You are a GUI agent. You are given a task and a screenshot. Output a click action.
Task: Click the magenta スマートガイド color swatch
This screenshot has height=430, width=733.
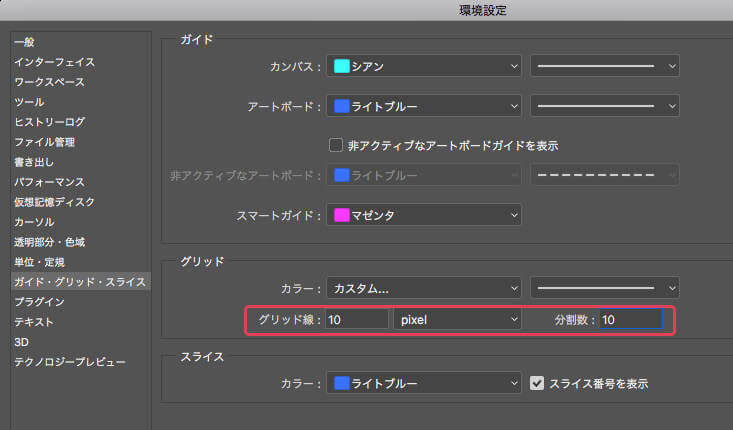click(342, 215)
